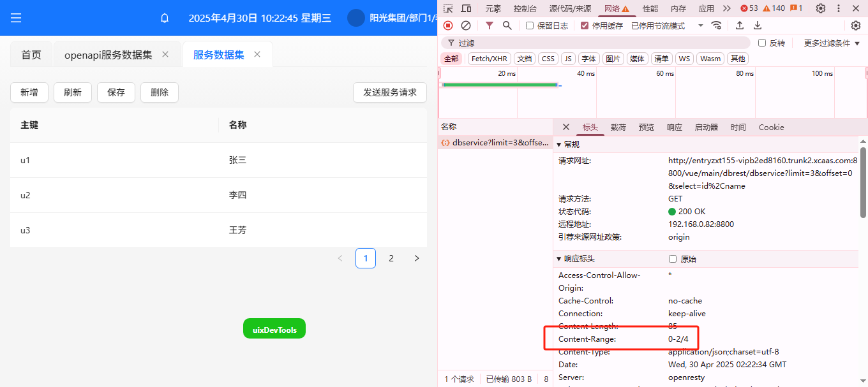This screenshot has height=387, width=868.
Task: Close the request details pane
Action: click(x=565, y=127)
